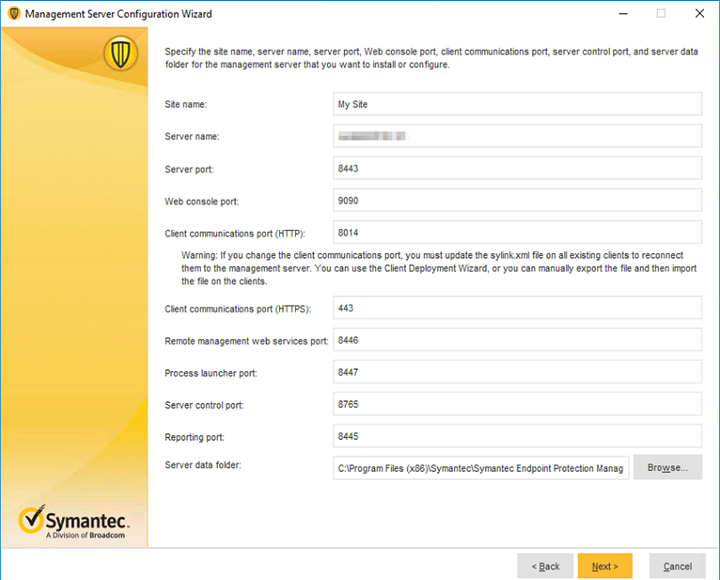Click the 'Server name:' label
The height and width of the screenshot is (580, 720).
click(192, 136)
